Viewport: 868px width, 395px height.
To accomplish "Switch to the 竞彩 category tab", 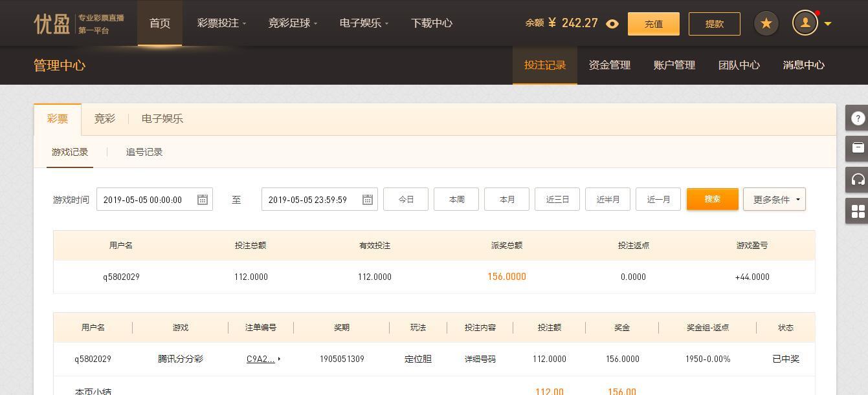I will 105,119.
